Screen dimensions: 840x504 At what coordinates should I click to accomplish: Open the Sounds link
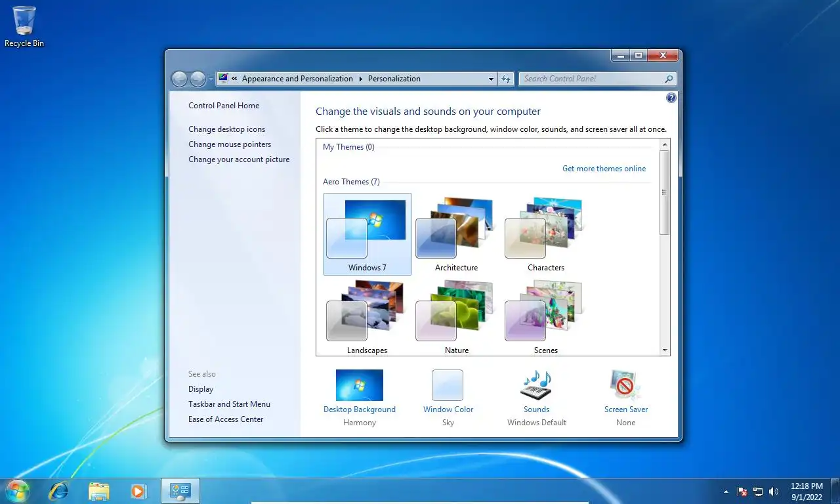click(536, 409)
